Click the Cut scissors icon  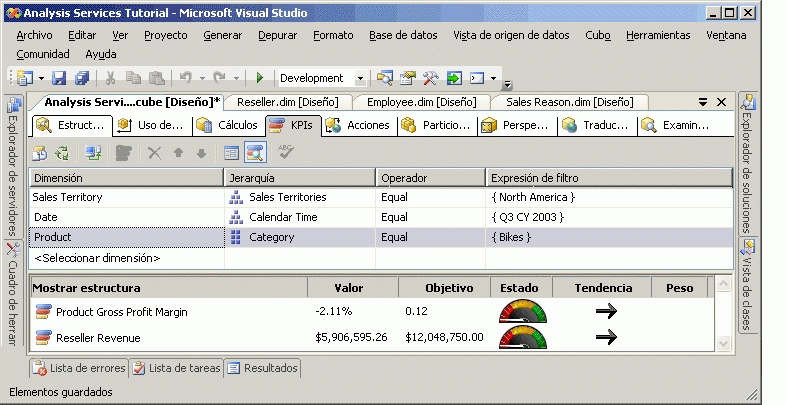click(110, 78)
